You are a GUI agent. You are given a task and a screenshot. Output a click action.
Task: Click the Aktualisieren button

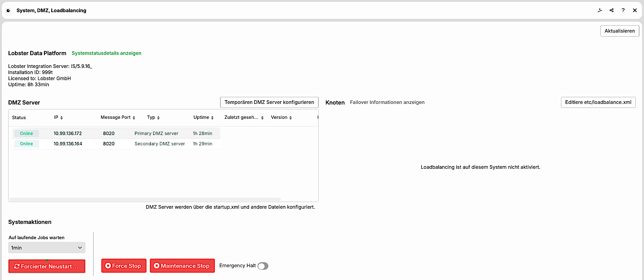620,31
